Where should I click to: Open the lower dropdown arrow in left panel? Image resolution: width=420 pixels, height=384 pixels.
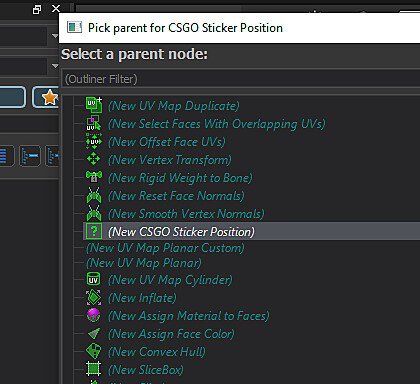(55, 66)
